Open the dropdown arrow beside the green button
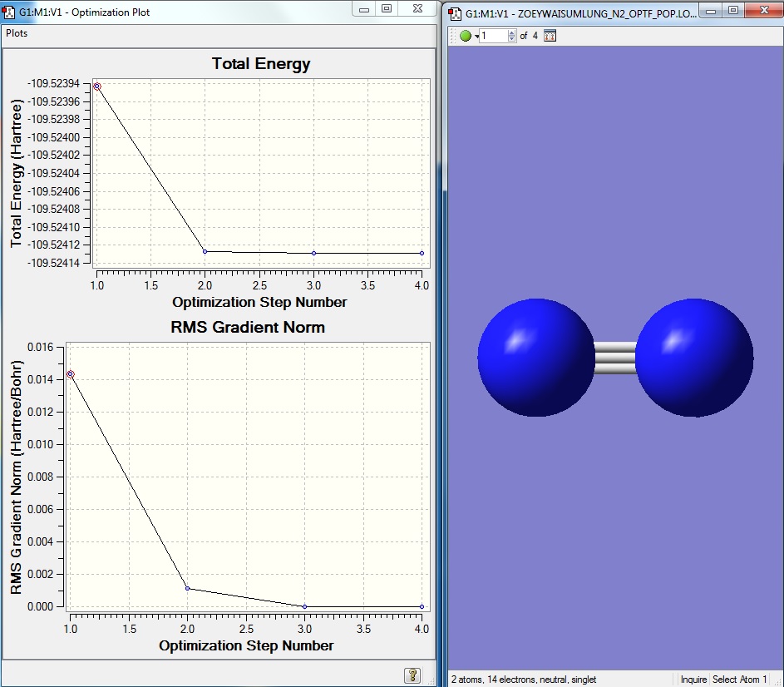 (476, 37)
